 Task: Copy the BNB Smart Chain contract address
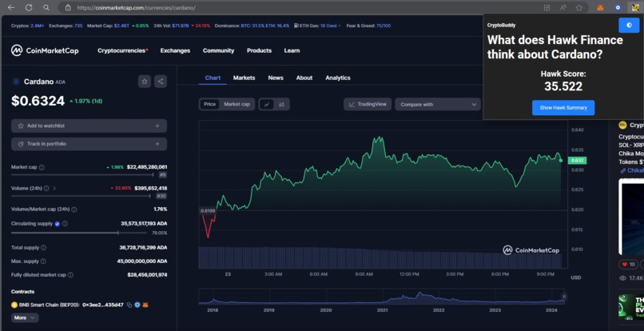pos(129,305)
